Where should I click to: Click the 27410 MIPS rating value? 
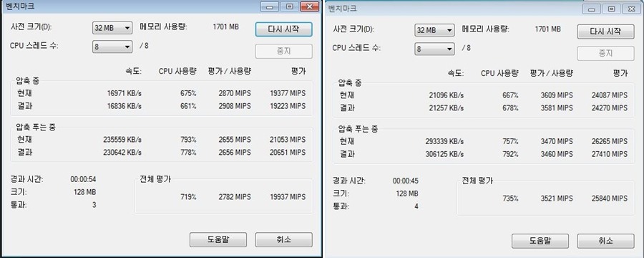pos(610,154)
